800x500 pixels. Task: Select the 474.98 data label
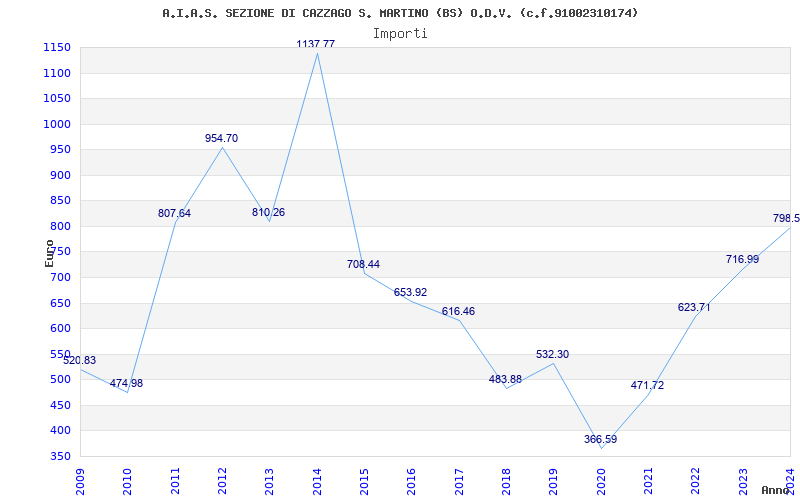[x=127, y=383]
